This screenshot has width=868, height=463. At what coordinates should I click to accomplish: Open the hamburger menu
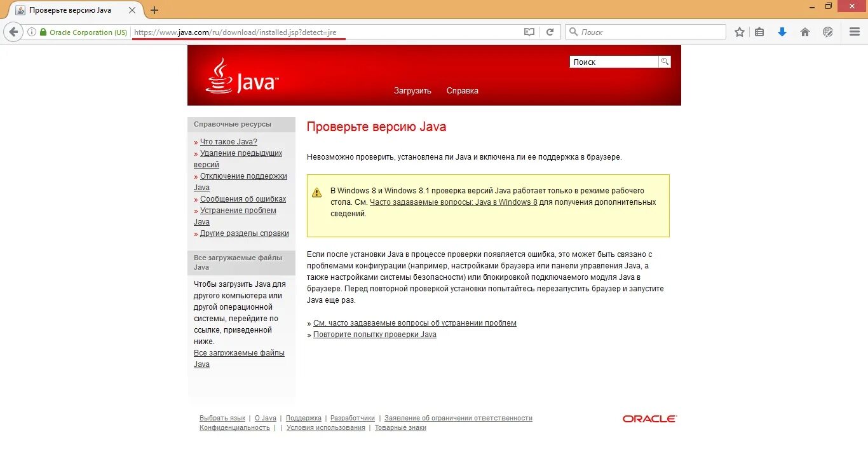point(855,32)
